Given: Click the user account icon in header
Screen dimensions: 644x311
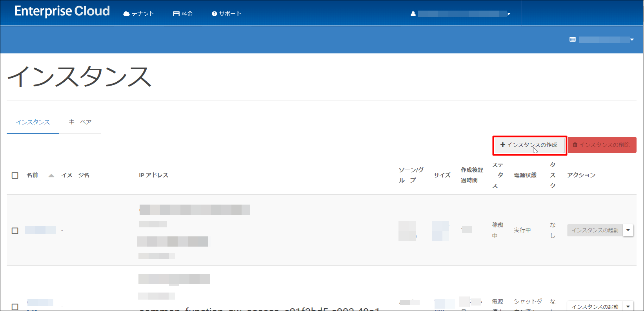Looking at the screenshot, I should tap(413, 14).
